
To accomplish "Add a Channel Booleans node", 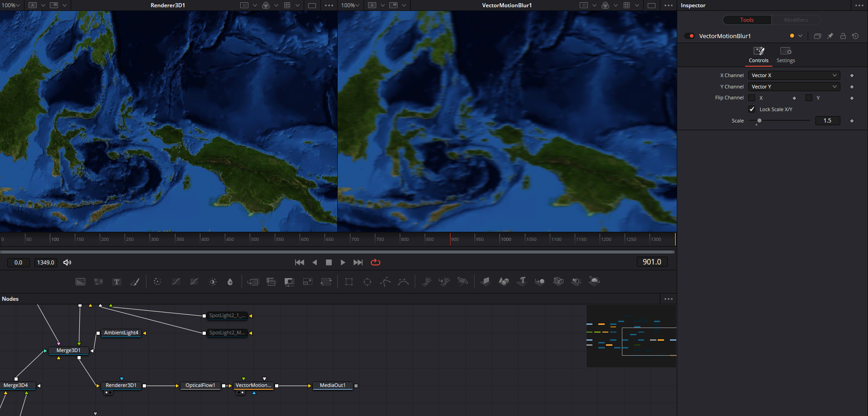I will click(x=271, y=282).
